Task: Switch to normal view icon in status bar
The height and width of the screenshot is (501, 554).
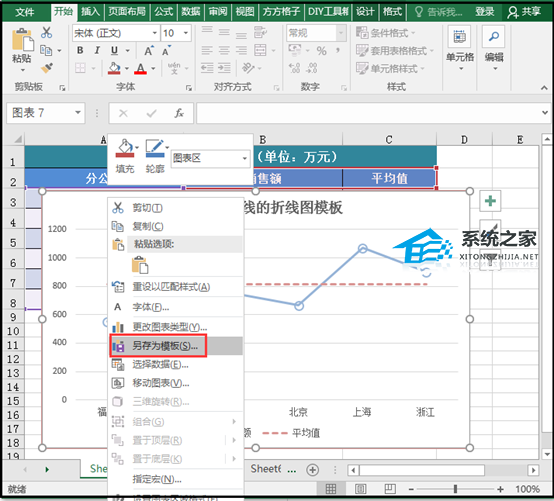Action: [331, 489]
